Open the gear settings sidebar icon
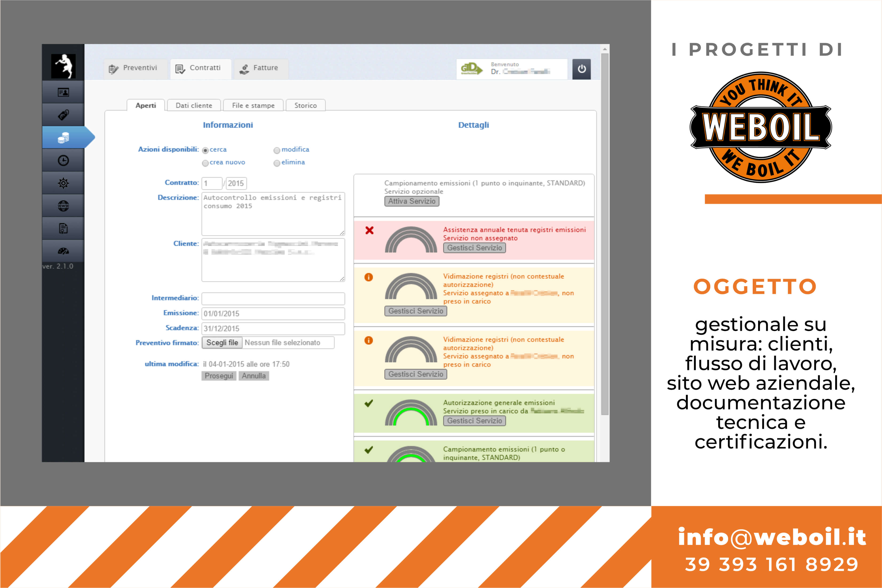This screenshot has height=588, width=882. pyautogui.click(x=63, y=183)
